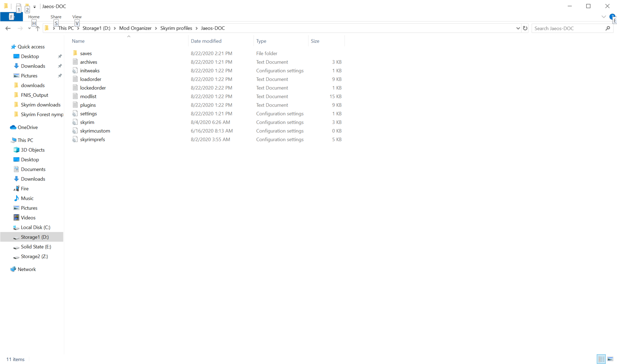617x364 pixels.
Task: Click Properties in Quick Access Toolbar
Action: [x=18, y=6]
